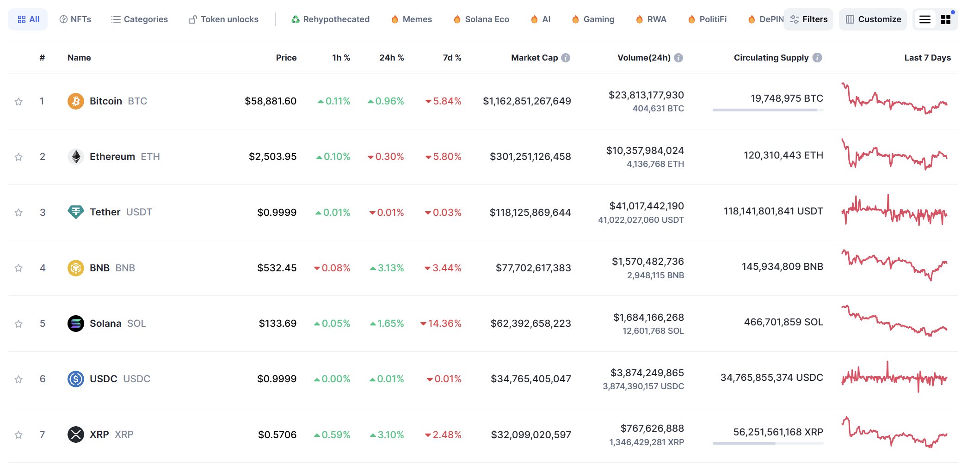Open the Ethereum ETH name link

click(125, 157)
